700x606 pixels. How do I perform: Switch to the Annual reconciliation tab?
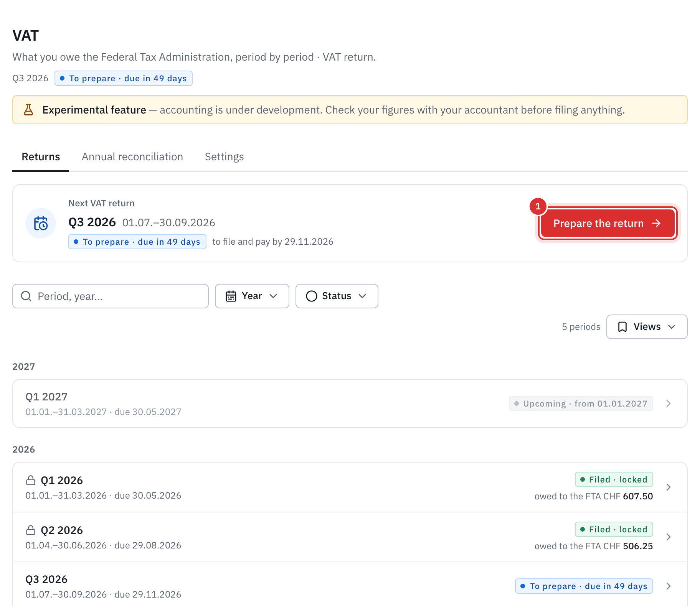click(x=132, y=157)
